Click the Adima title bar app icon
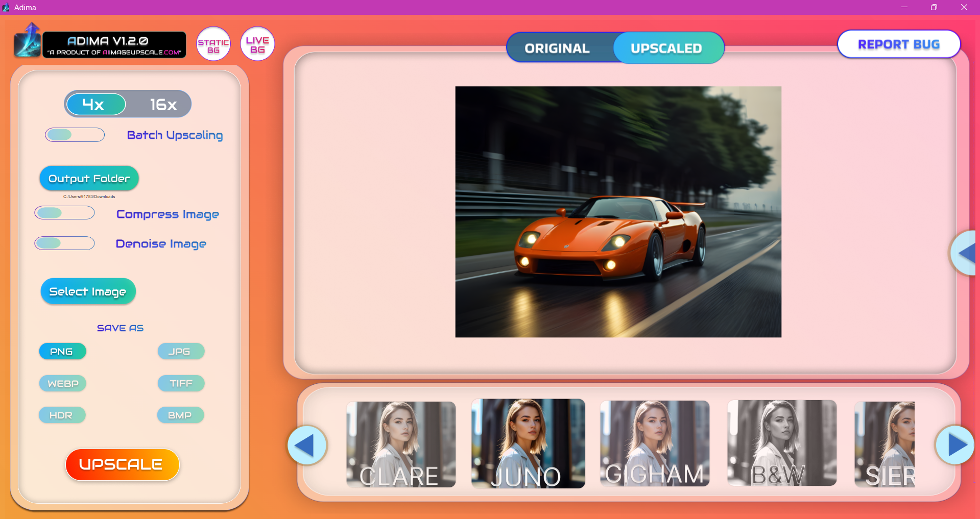The width and height of the screenshot is (980, 519). (6, 7)
